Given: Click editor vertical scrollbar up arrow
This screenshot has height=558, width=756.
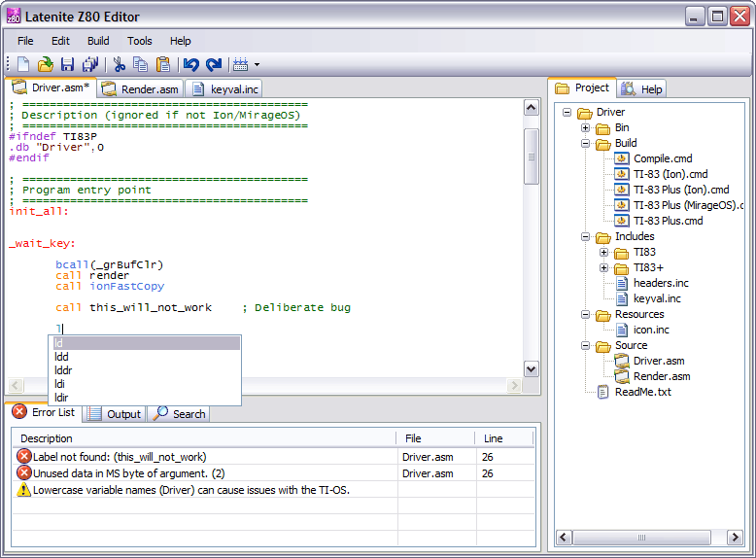Looking at the screenshot, I should [531, 108].
